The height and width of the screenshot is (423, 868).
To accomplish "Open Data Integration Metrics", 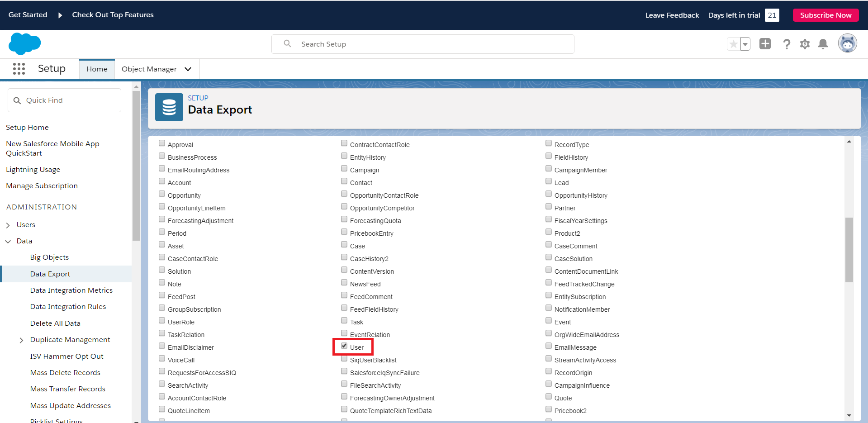I will [x=71, y=290].
